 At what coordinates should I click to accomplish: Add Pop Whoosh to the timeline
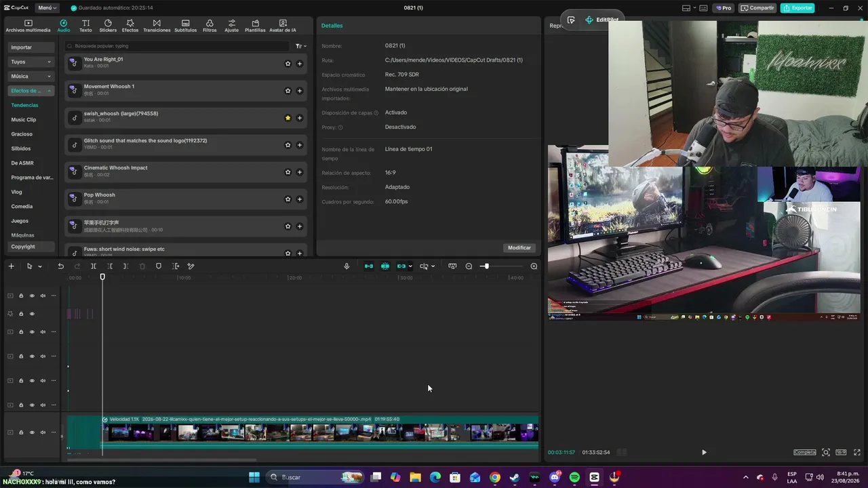pos(300,199)
